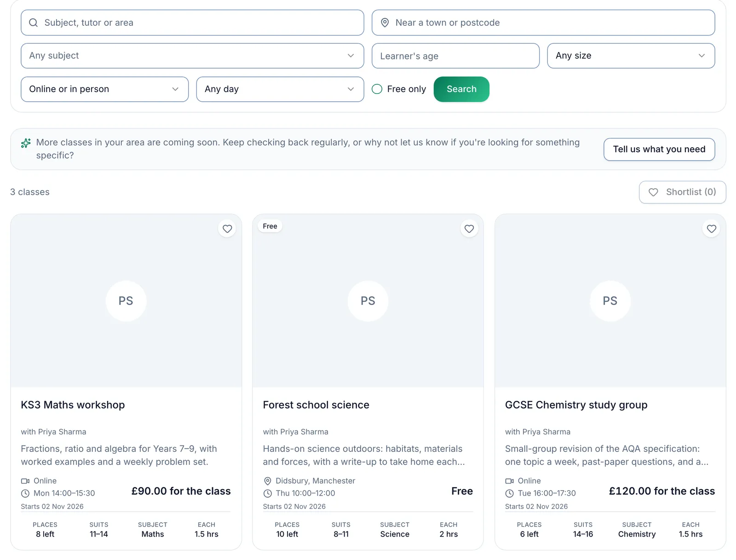
Task: Click the Didsbury, Manchester location pin icon
Action: (267, 481)
